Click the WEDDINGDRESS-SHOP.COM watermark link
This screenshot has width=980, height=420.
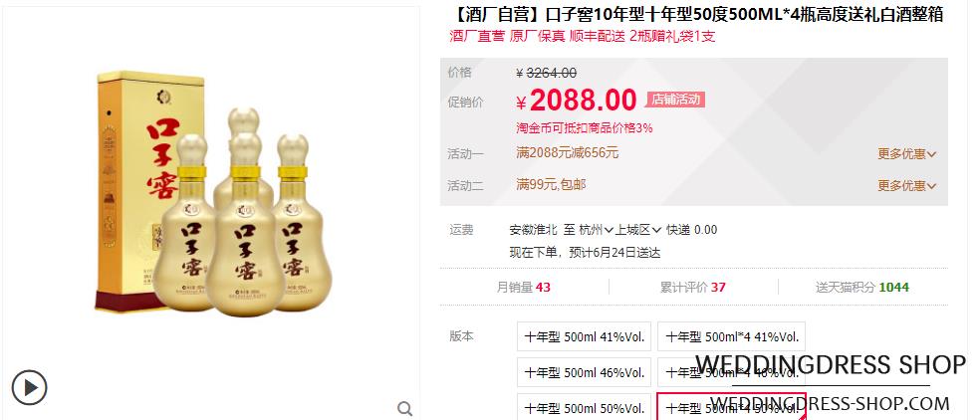pyautogui.click(x=830, y=404)
